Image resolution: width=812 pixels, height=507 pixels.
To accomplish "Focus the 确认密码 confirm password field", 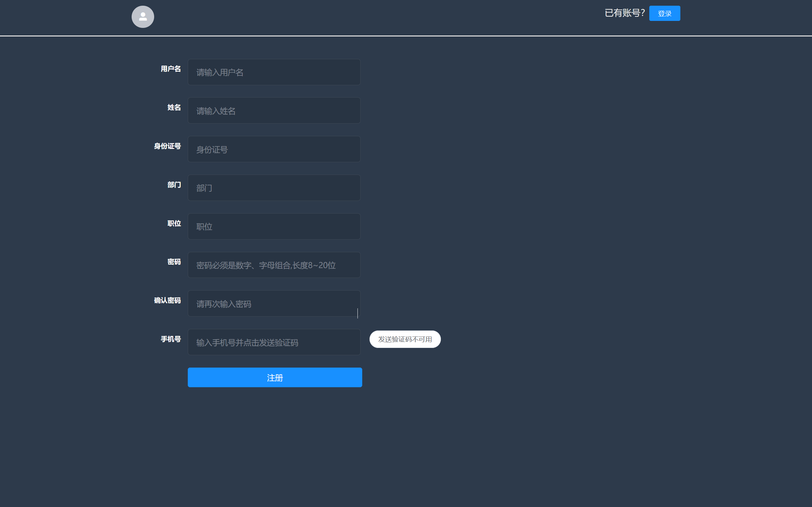I will pos(274,304).
